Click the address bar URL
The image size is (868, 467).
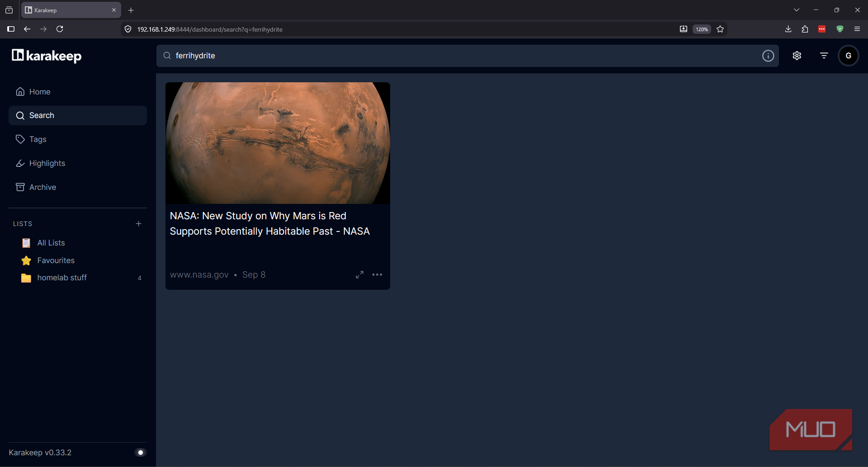[x=210, y=29]
